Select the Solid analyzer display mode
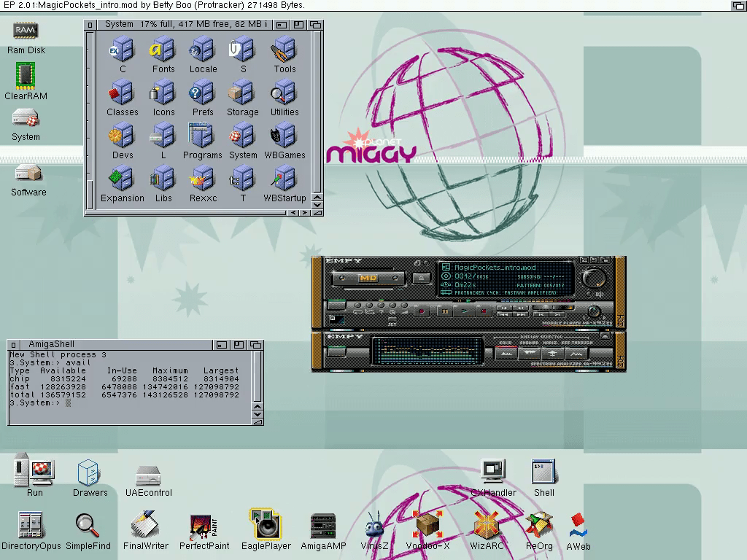Viewport: 747px width, 560px height. tap(506, 354)
